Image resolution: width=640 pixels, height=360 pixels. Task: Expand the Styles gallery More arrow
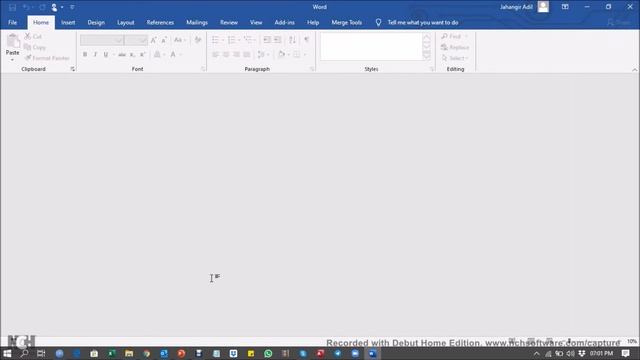pos(427,56)
